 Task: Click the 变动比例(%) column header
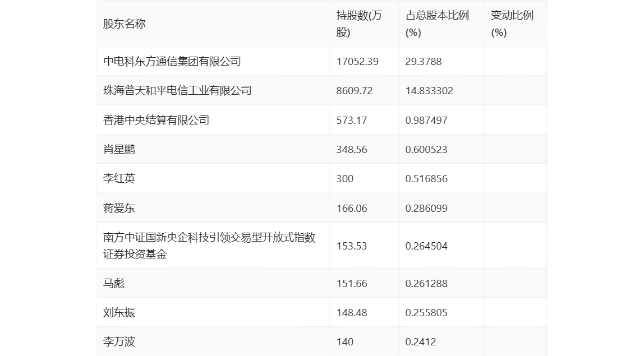click(512, 24)
